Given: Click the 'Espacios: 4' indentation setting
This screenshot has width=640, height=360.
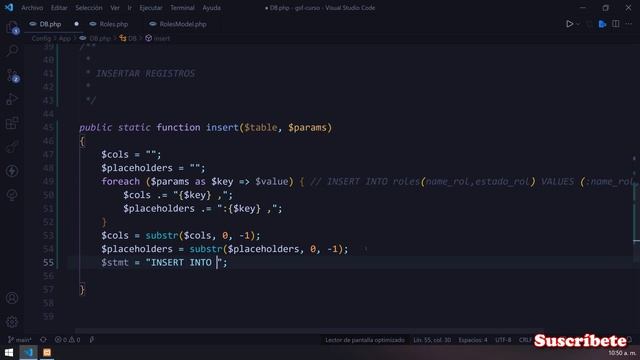Looking at the screenshot, I should tap(473, 340).
